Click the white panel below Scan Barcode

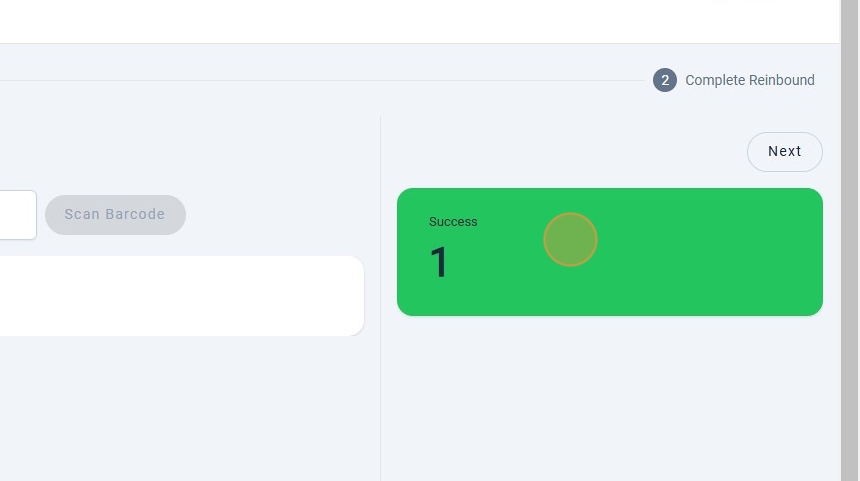180,296
